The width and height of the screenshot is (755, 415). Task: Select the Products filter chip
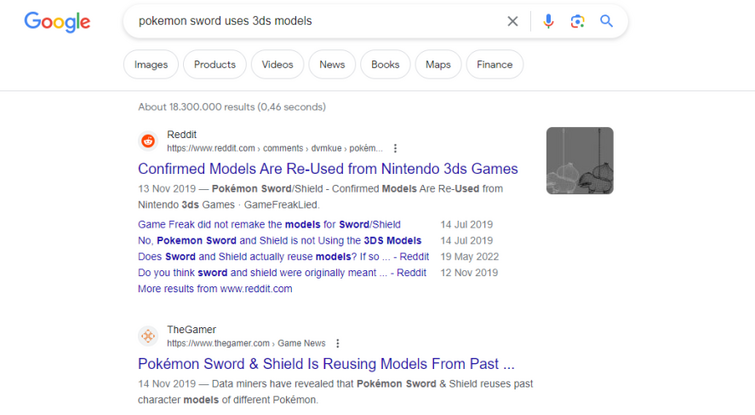[215, 65]
